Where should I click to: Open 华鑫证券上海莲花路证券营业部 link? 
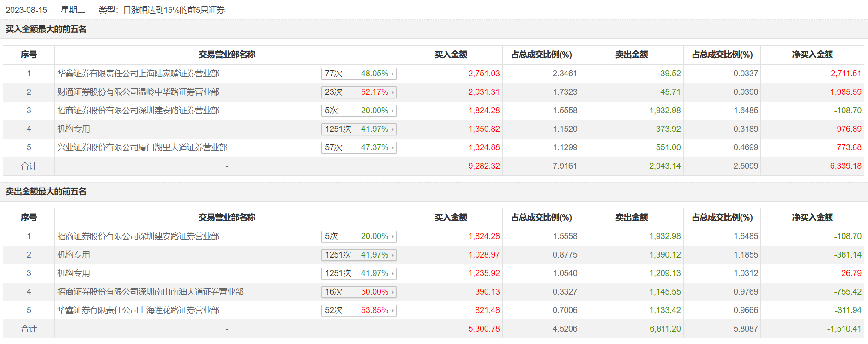tap(138, 310)
